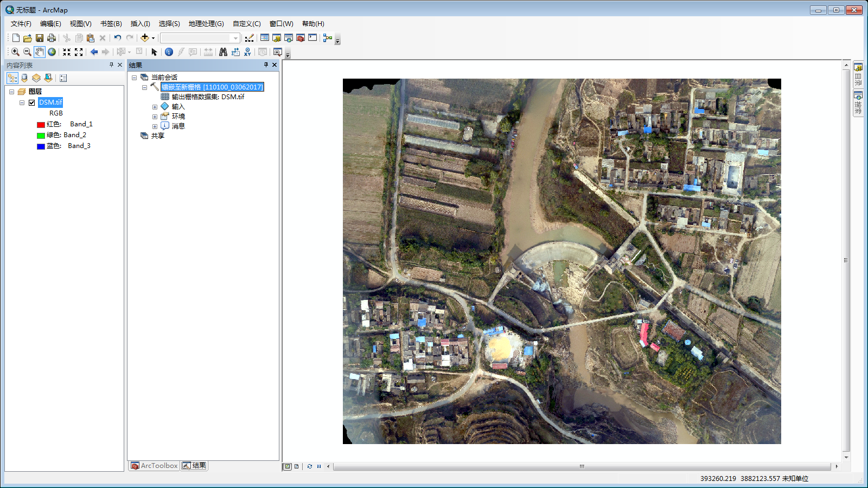The height and width of the screenshot is (488, 868).
Task: Expand the 消息 node in results
Action: (x=155, y=126)
